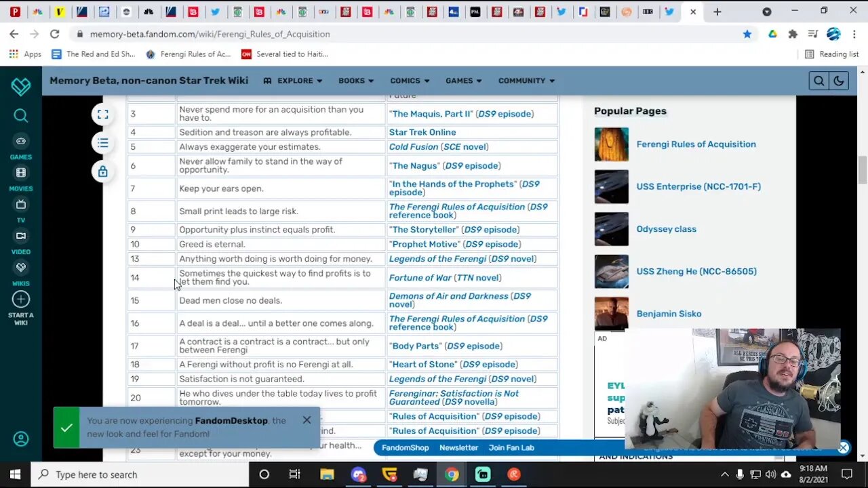
Task: Open USS Enterprise (NCC-1701-F) popular page
Action: coord(698,186)
